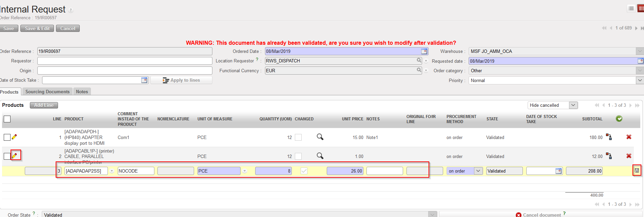Click magnifier icon on ADAPTER line

tap(320, 137)
